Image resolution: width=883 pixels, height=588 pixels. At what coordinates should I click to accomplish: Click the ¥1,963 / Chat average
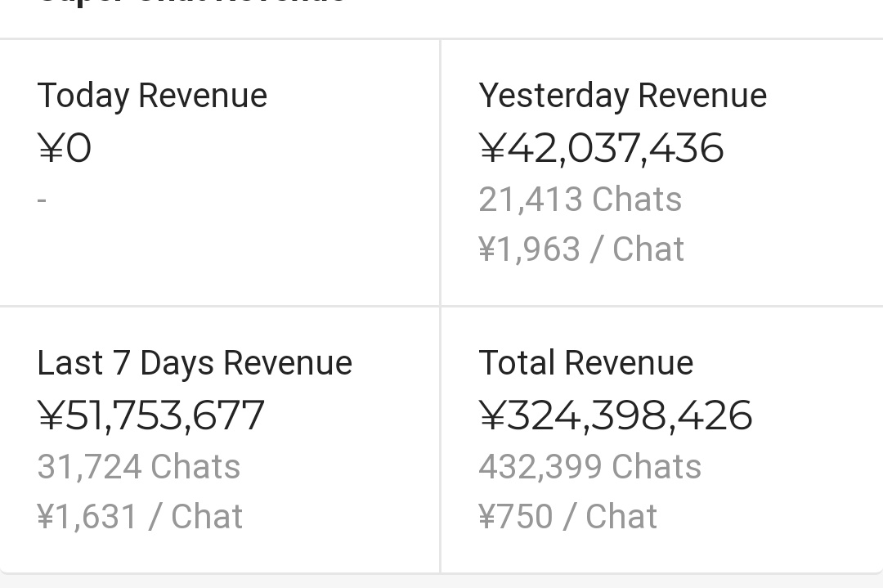coord(580,249)
